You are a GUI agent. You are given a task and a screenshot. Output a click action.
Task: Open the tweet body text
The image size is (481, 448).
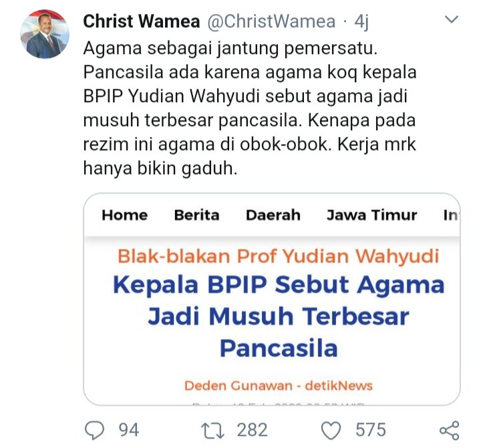[250, 108]
